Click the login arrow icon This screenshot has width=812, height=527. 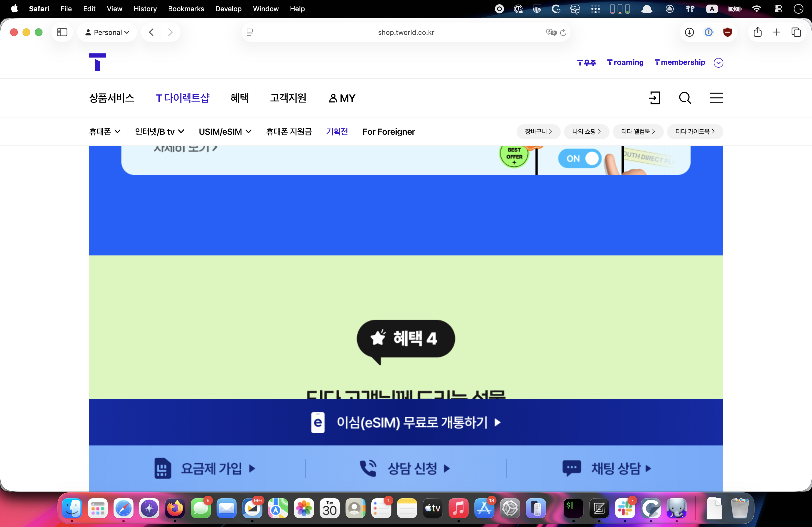click(x=654, y=98)
